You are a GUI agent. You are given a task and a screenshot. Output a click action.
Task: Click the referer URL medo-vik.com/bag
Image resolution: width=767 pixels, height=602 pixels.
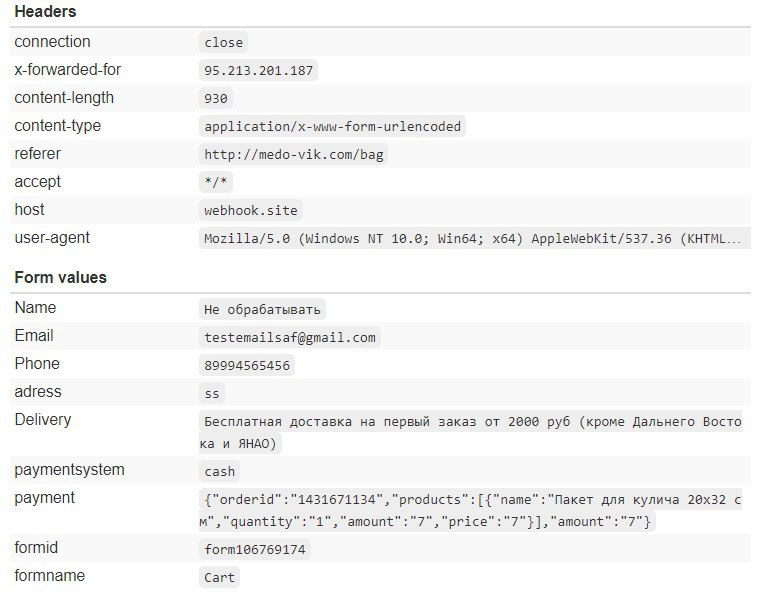293,155
